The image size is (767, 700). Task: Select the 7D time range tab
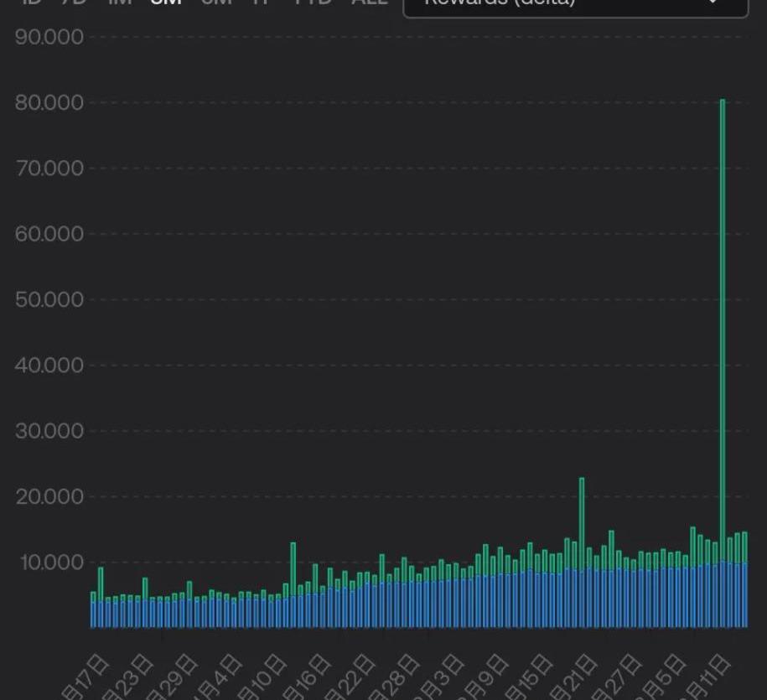pos(74,3)
